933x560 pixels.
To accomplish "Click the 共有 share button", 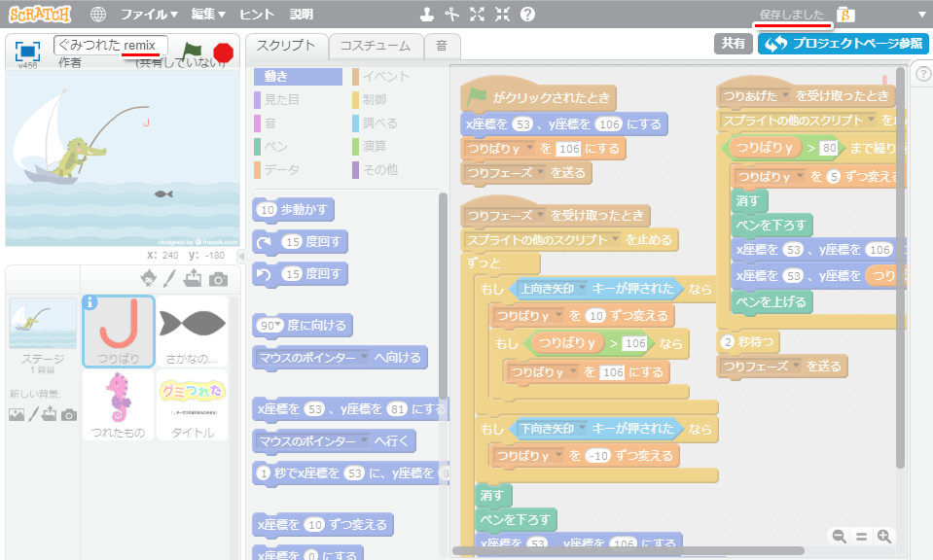I will pos(734,44).
